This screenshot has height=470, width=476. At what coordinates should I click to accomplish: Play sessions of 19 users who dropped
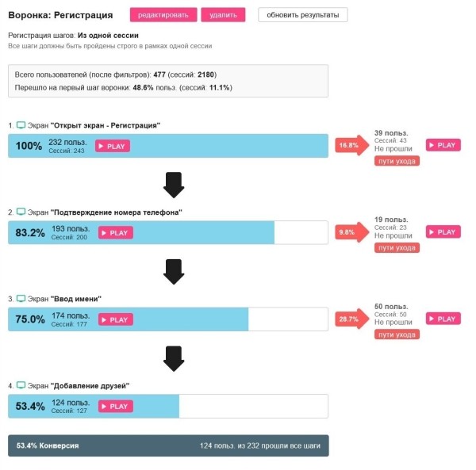point(442,232)
